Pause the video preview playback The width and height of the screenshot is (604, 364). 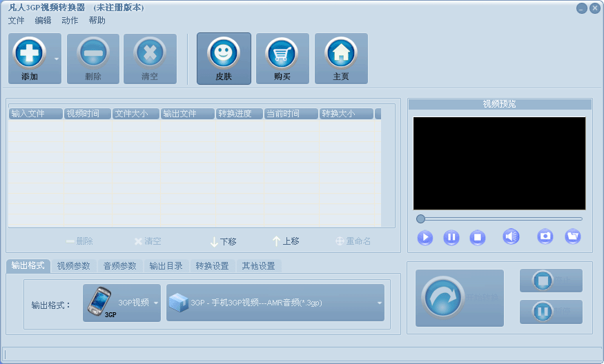coord(451,238)
